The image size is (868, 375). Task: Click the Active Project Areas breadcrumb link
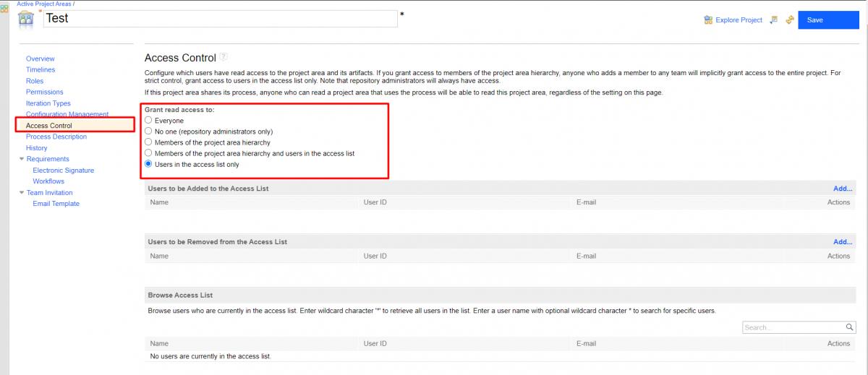coord(43,4)
